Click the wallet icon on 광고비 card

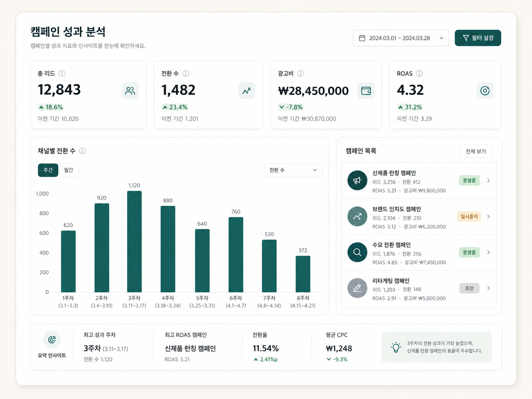coord(366,90)
